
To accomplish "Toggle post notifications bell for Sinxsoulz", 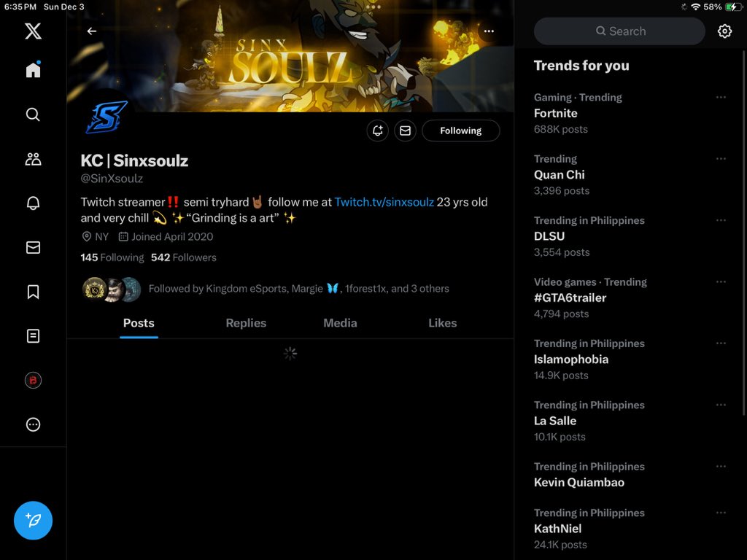I will click(377, 131).
